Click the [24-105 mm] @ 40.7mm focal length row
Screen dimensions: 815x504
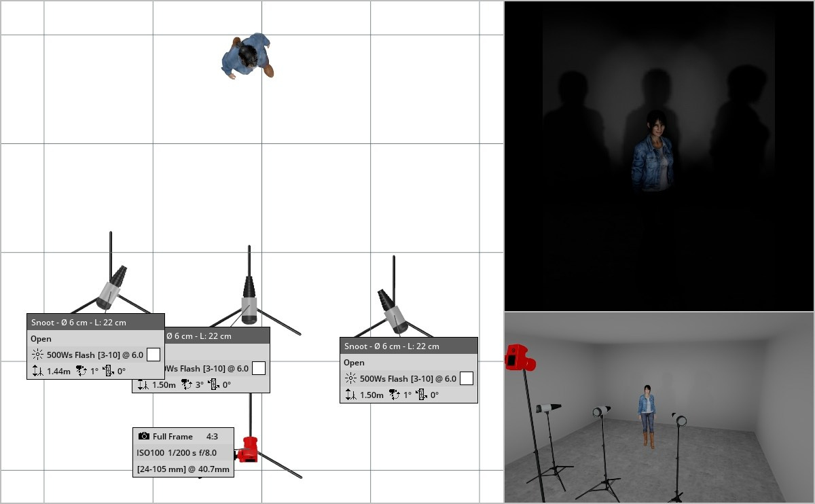coord(183,469)
